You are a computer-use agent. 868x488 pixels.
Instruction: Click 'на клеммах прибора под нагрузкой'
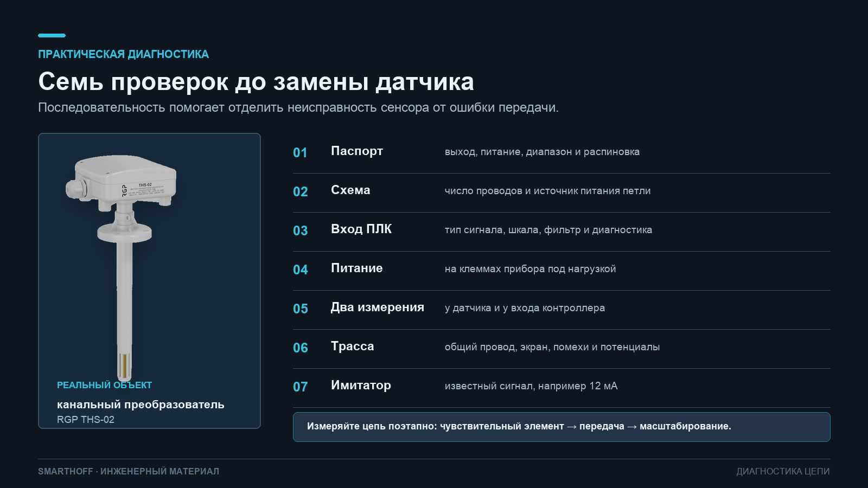pyautogui.click(x=530, y=269)
